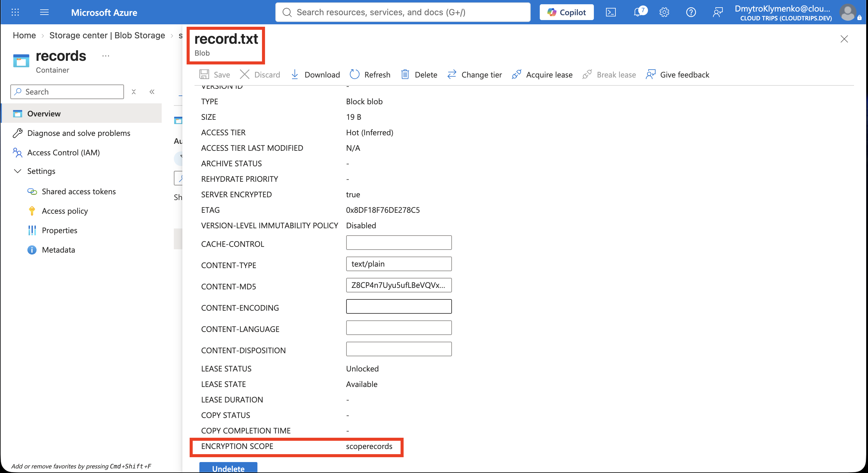Viewport: 868px width, 473px height.
Task: Click the Microsoft Azure logo text
Action: click(x=104, y=12)
